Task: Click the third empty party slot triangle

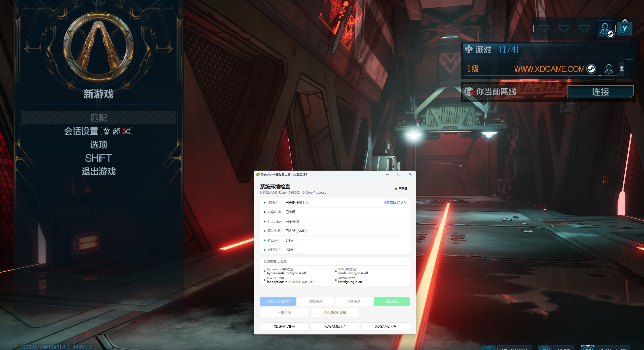Action: pos(584,29)
